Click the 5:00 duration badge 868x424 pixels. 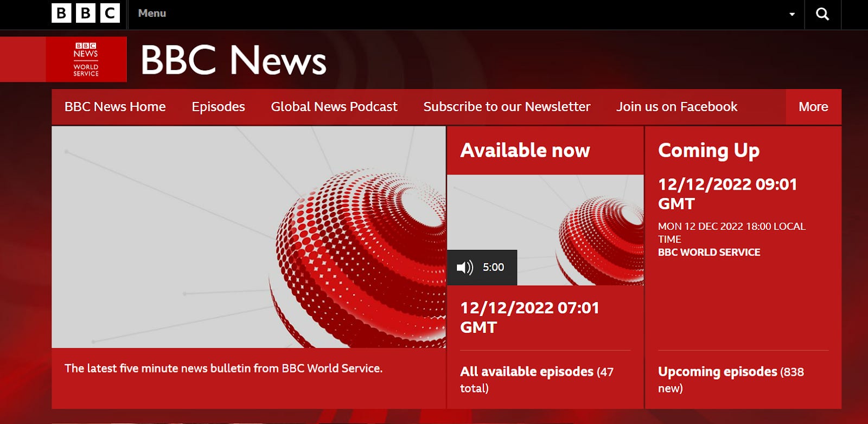(x=493, y=267)
